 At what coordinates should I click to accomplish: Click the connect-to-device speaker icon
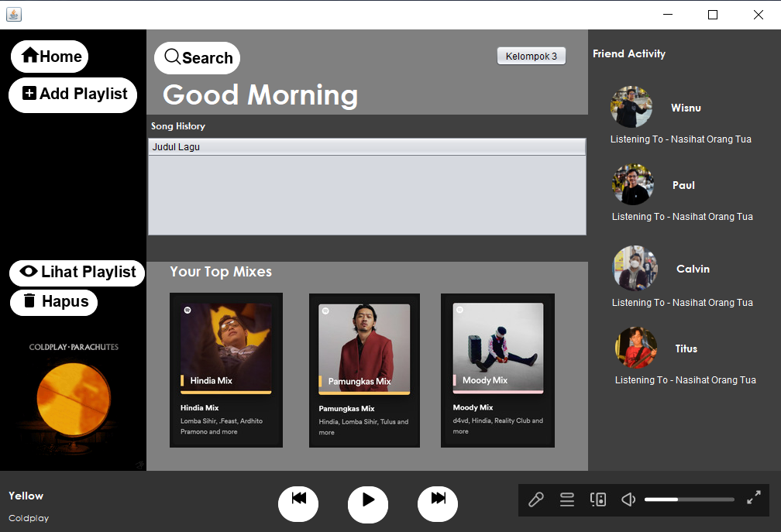598,499
